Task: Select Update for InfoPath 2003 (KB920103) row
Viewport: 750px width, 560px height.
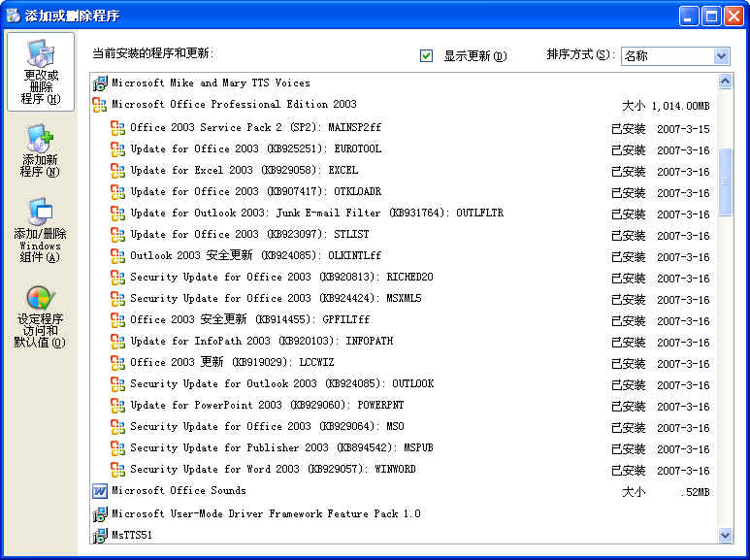Action: pos(262,341)
